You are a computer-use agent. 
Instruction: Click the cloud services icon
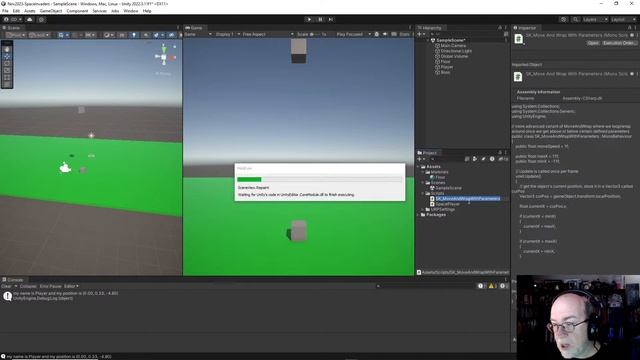[x=29, y=19]
